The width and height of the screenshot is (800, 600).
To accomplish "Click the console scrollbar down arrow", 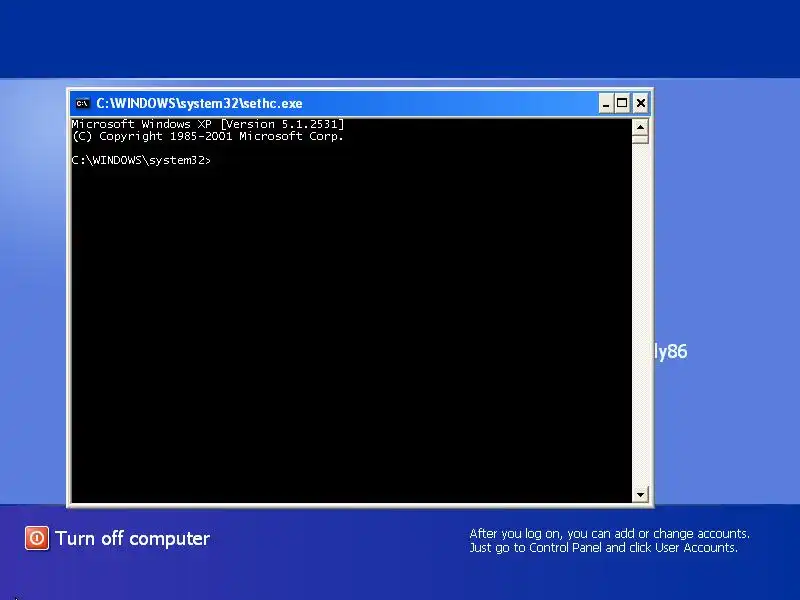I will (x=640, y=494).
